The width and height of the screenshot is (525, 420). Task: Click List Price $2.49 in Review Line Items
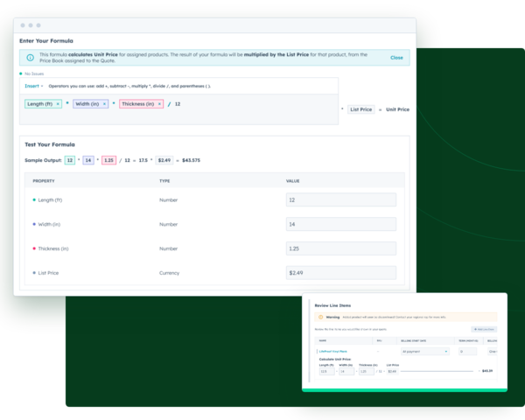coord(392,371)
